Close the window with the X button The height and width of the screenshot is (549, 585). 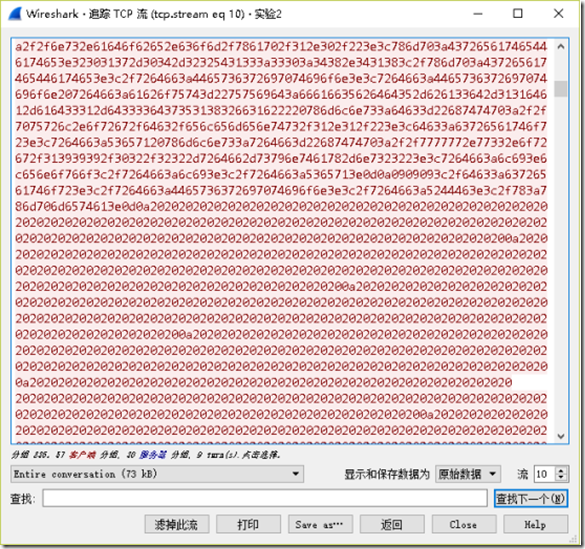point(558,14)
